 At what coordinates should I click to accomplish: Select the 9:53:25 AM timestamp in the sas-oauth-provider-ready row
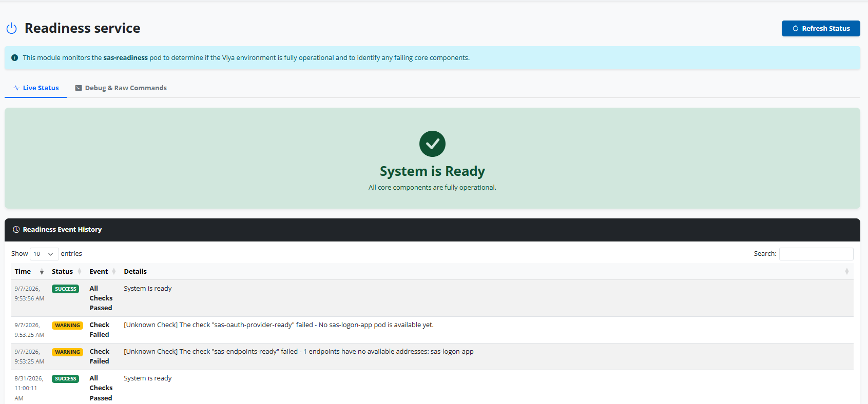click(29, 330)
